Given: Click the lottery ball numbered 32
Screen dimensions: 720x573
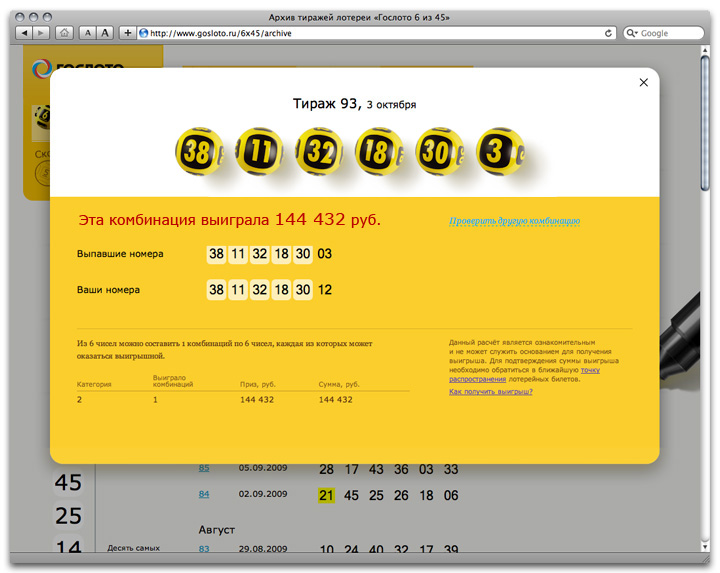Looking at the screenshot, I should pyautogui.click(x=319, y=152).
